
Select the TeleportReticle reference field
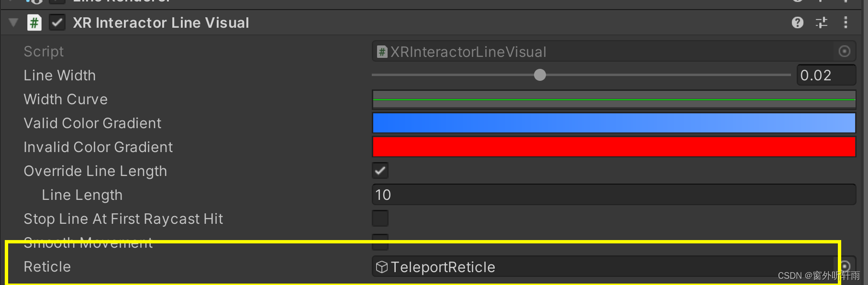[x=604, y=266]
